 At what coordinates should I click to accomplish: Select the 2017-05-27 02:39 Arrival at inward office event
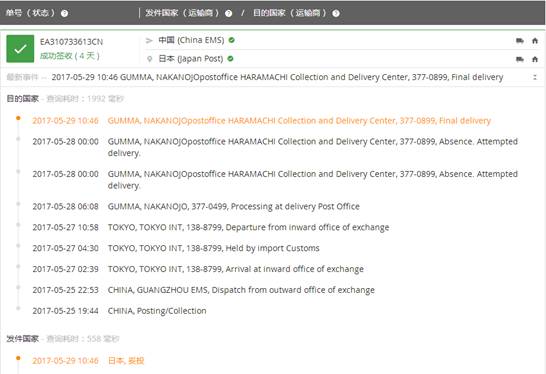point(198,269)
